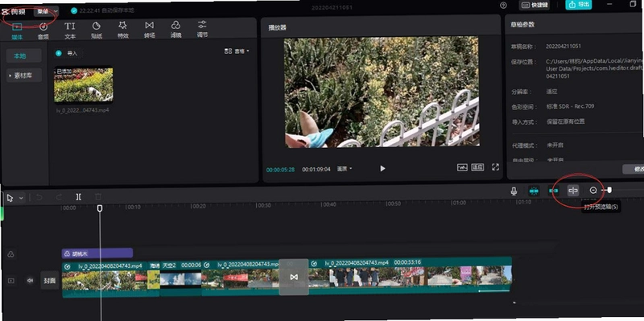644x321 pixels.
Task: Open the 特效 effects panel
Action: click(x=123, y=30)
